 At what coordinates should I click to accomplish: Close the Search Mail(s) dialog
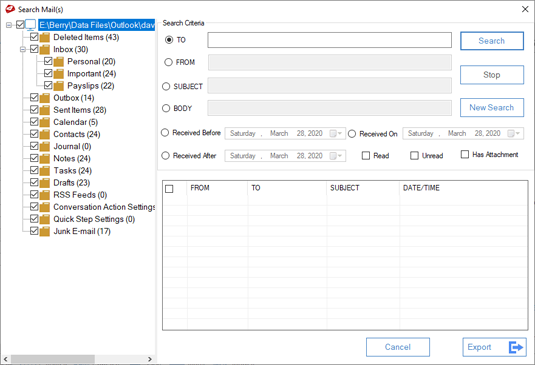coord(525,9)
